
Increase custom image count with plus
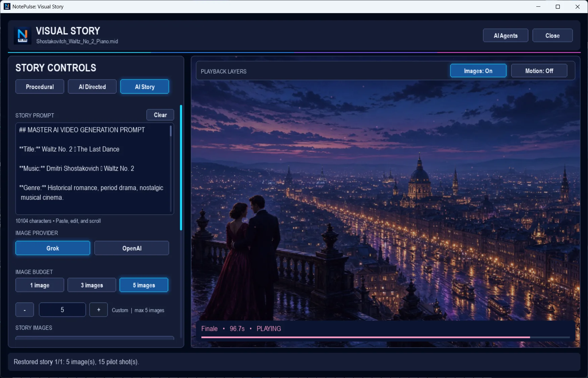[x=98, y=310]
